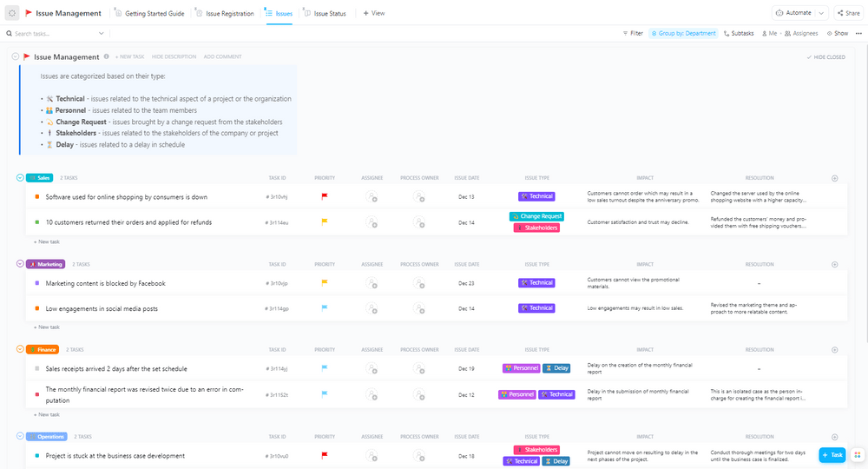This screenshot has width=868, height=469.
Task: Click the Share button
Action: click(x=848, y=13)
